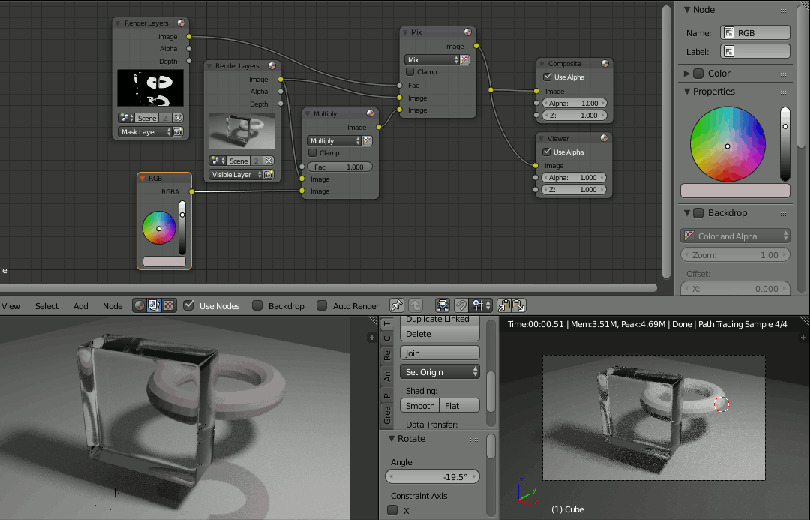Open the Add menu
The image size is (810, 520).
click(81, 306)
